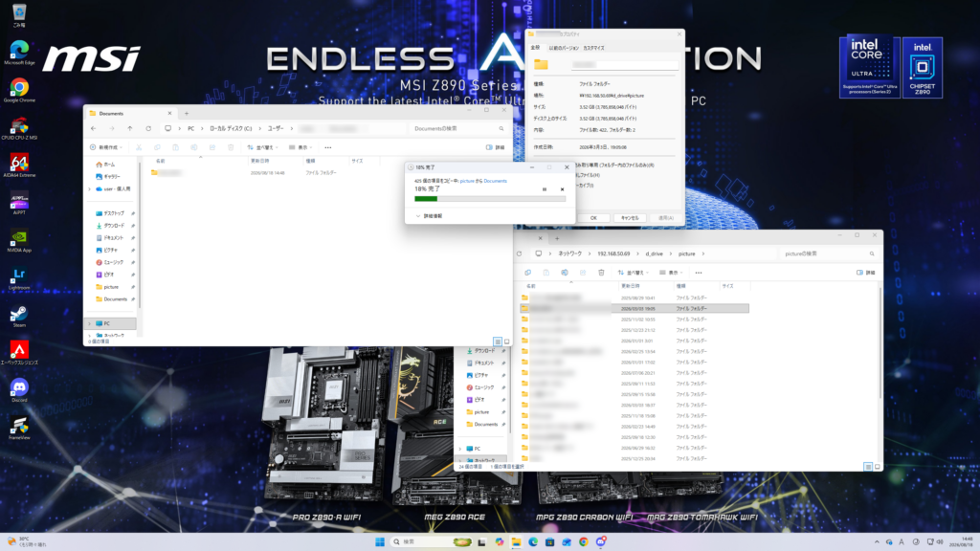The height and width of the screenshot is (551, 980).
Task: Open the 表示 view dropdown in the picture window
Action: coord(672,273)
